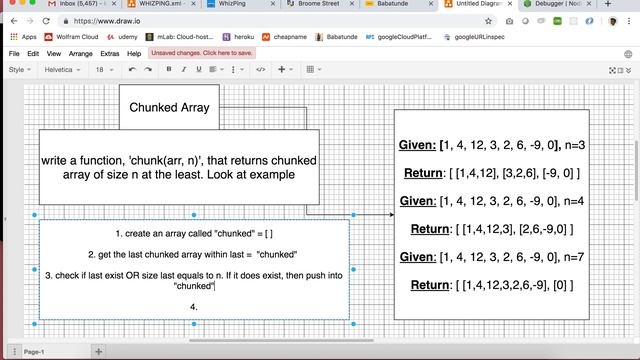Click the '4.' line in steps box

pos(194,307)
